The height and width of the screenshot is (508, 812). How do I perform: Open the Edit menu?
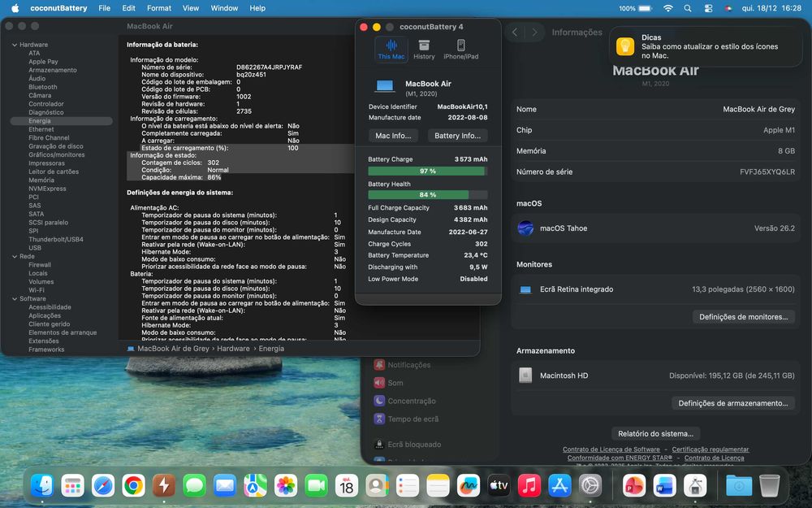pyautogui.click(x=128, y=8)
